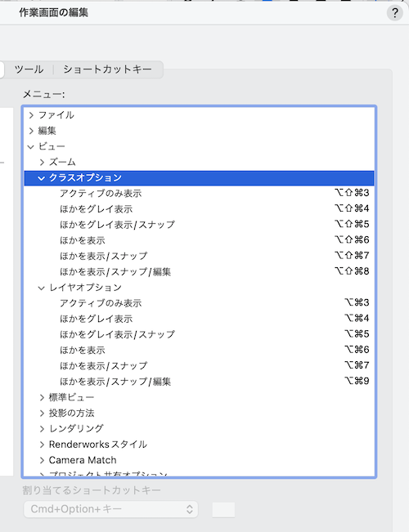Expand the 投影の方法 item
Image resolution: width=409 pixels, height=532 pixels.
pos(42,413)
